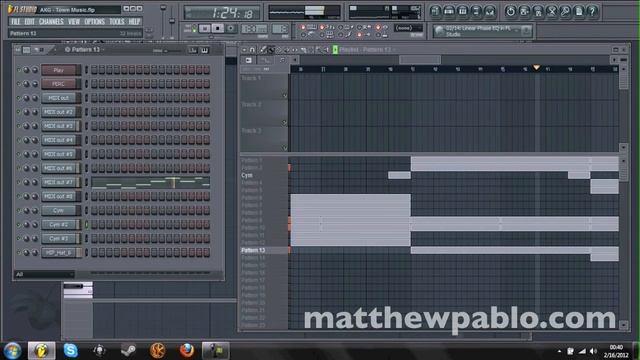Open the OPTIONS menu
The width and height of the screenshot is (640, 360).
point(95,22)
